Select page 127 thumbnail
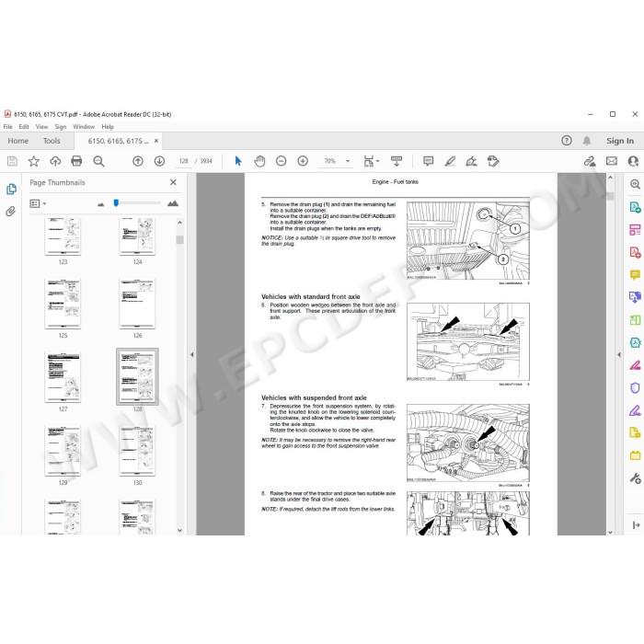The width and height of the screenshot is (644, 644). click(63, 377)
